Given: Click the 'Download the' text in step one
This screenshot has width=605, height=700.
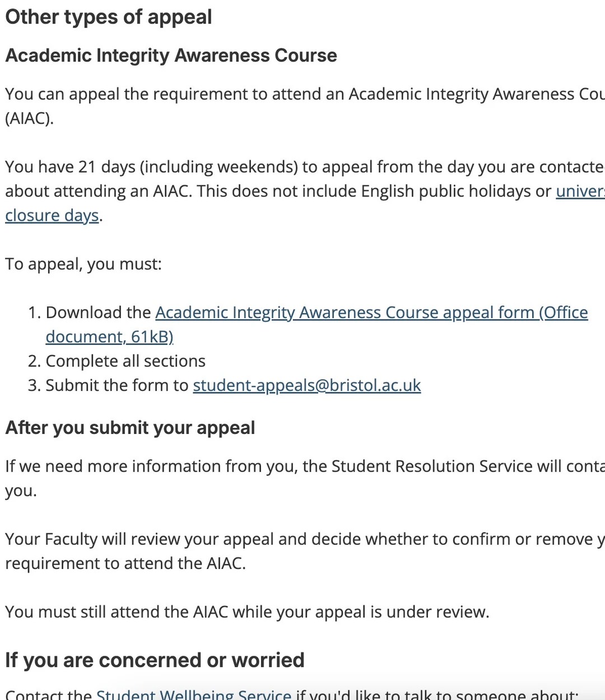Looking at the screenshot, I should 99,312.
